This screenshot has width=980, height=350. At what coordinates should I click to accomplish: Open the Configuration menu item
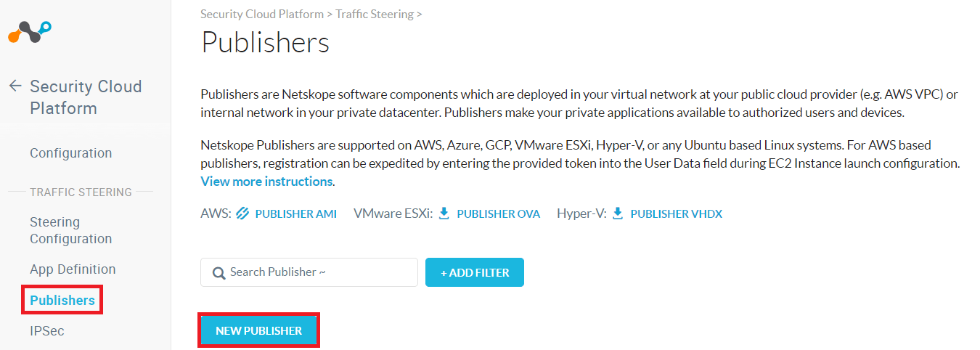tap(71, 153)
